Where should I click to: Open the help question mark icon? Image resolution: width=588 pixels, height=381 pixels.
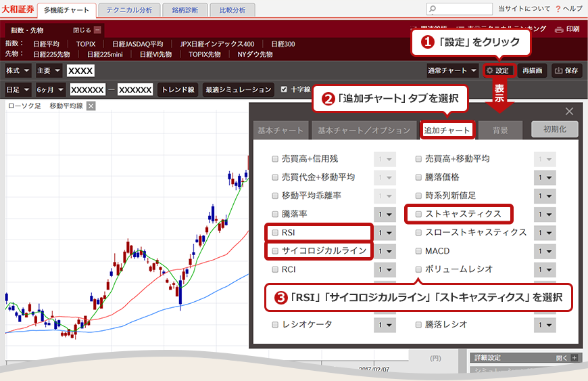tap(558, 9)
